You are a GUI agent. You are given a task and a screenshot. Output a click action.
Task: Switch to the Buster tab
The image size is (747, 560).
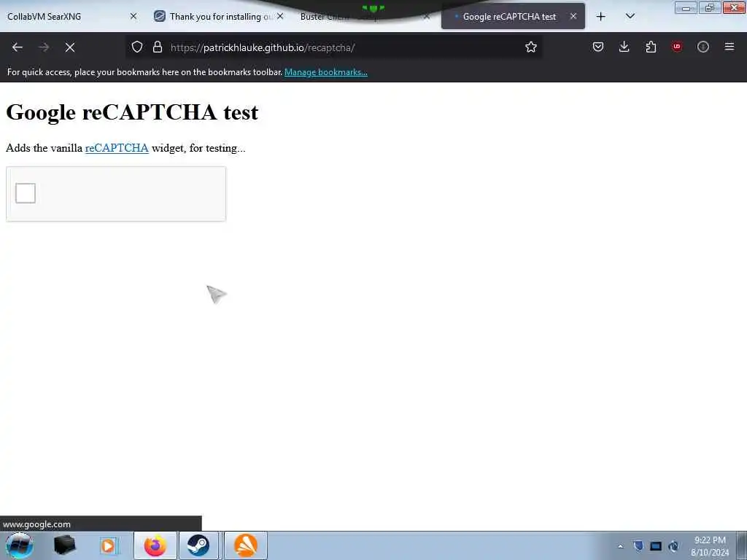pyautogui.click(x=365, y=17)
